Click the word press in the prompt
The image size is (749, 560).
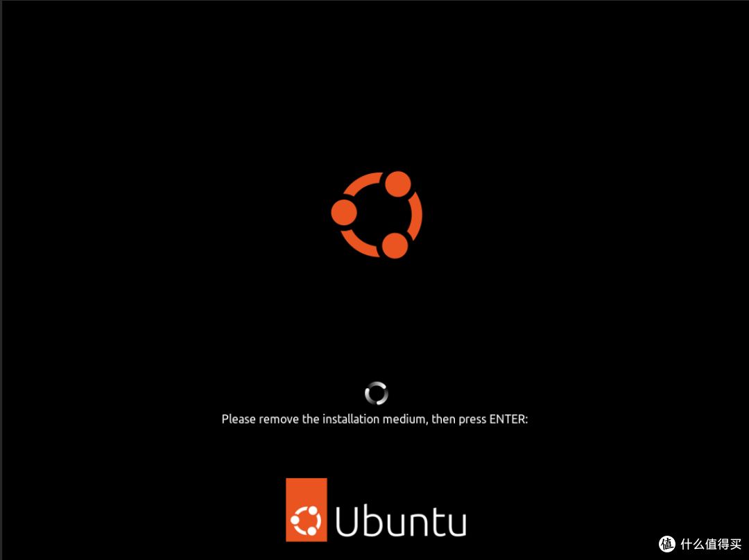[472, 420]
